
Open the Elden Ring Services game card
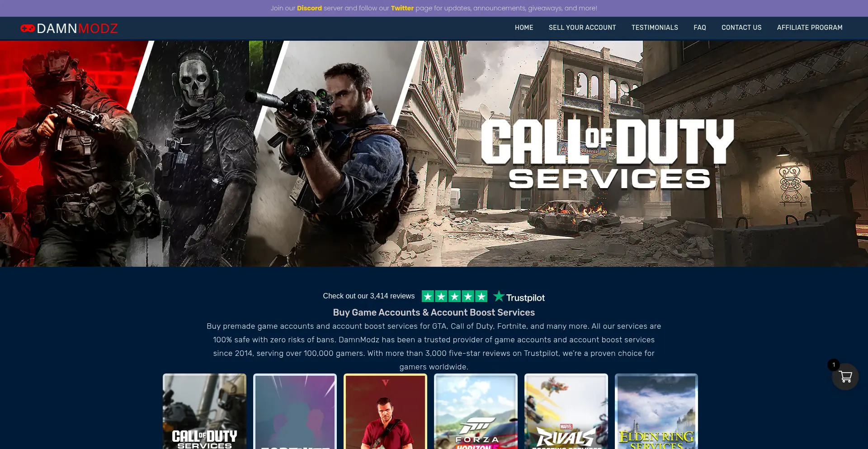pyautogui.click(x=656, y=411)
